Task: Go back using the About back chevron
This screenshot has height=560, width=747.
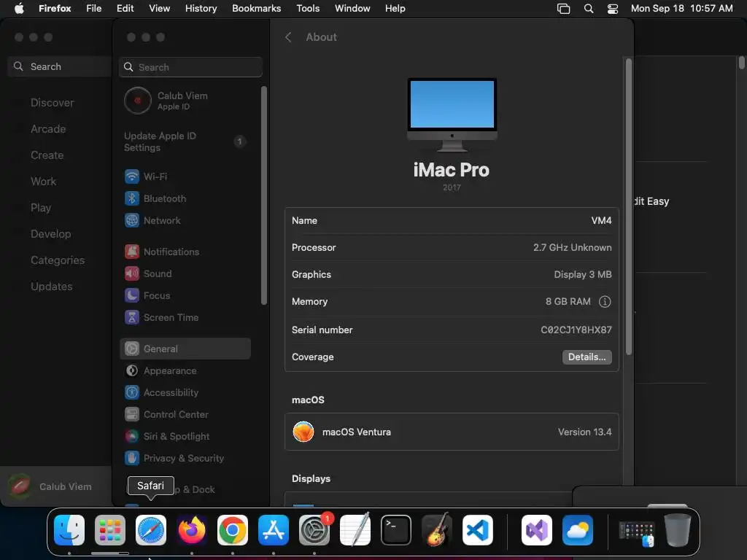Action: click(288, 37)
